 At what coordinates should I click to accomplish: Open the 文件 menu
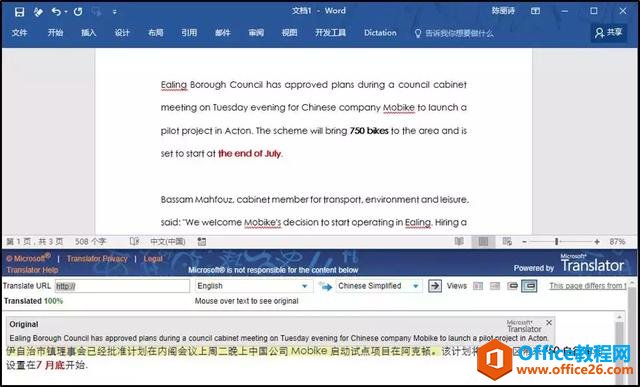pyautogui.click(x=19, y=33)
